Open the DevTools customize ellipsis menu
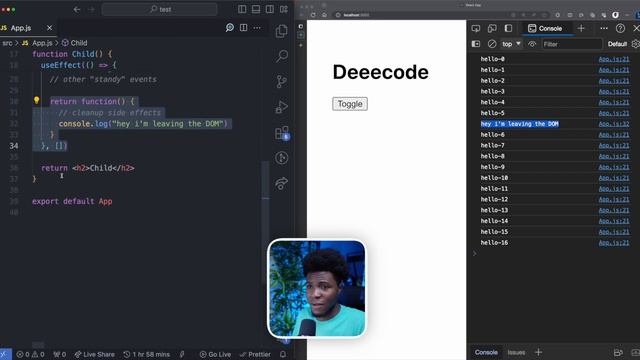 tap(604, 28)
